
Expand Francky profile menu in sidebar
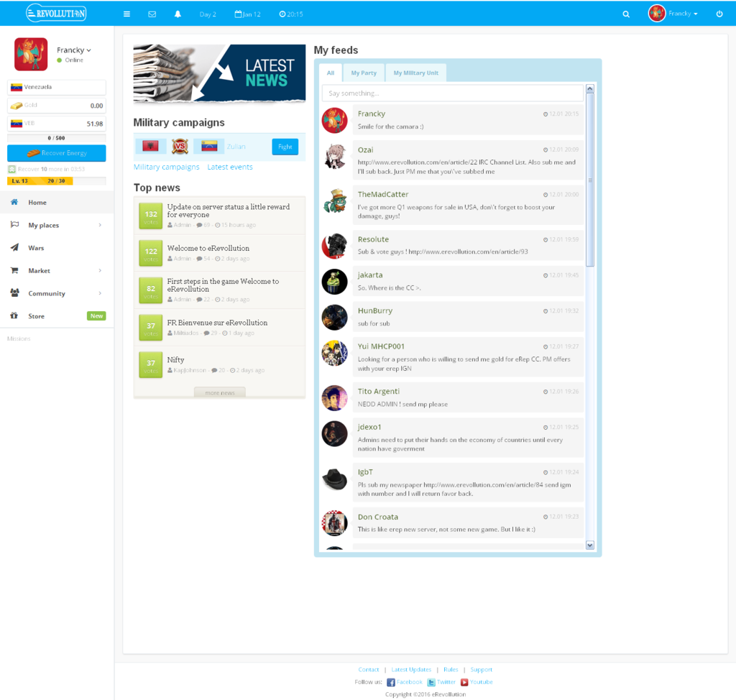coord(74,50)
